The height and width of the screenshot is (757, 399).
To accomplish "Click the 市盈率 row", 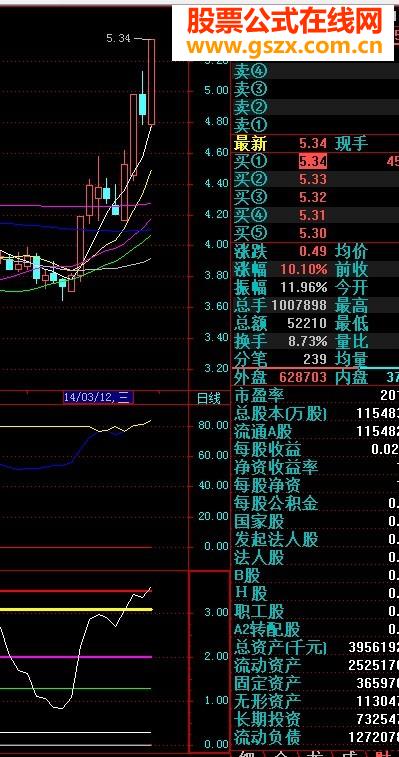I will [316, 396].
